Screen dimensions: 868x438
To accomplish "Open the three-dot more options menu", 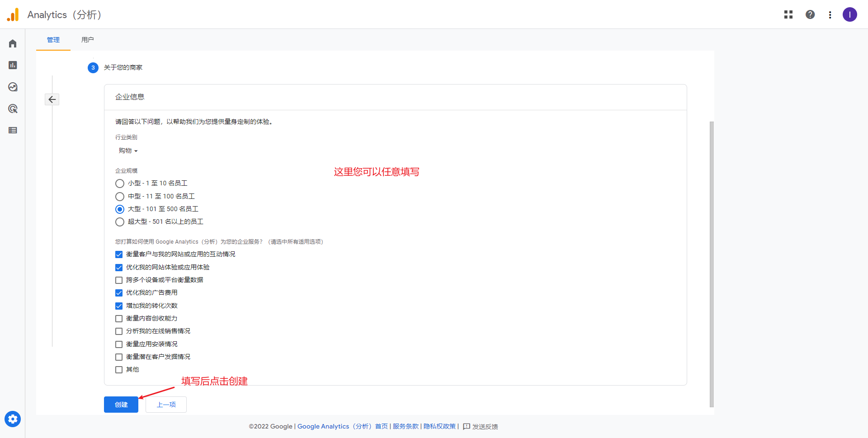I will pos(830,15).
